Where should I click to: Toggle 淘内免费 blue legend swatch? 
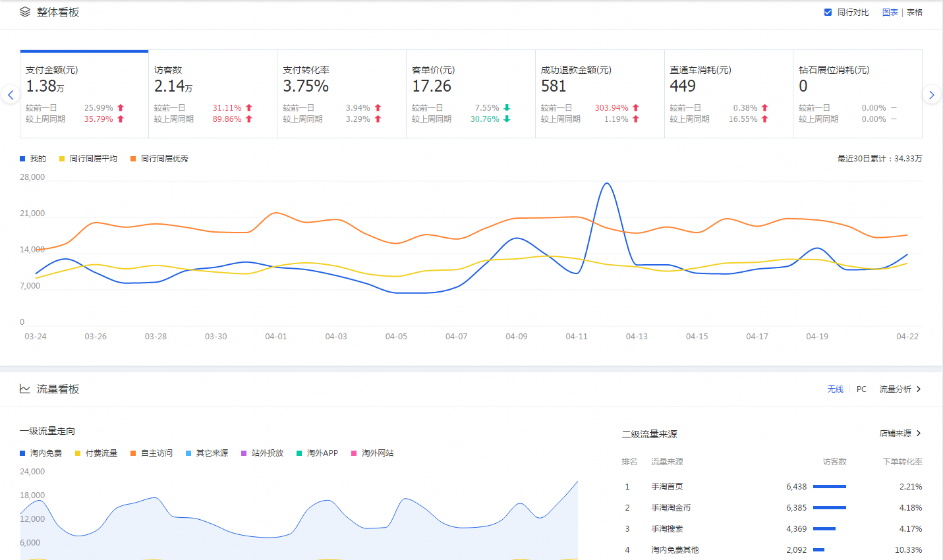click(23, 453)
